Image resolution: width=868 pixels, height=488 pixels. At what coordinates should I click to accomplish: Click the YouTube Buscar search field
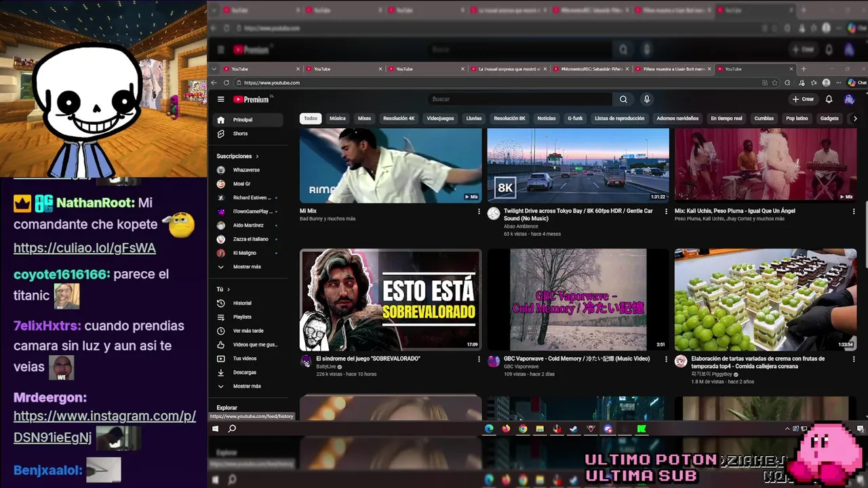[x=520, y=99]
